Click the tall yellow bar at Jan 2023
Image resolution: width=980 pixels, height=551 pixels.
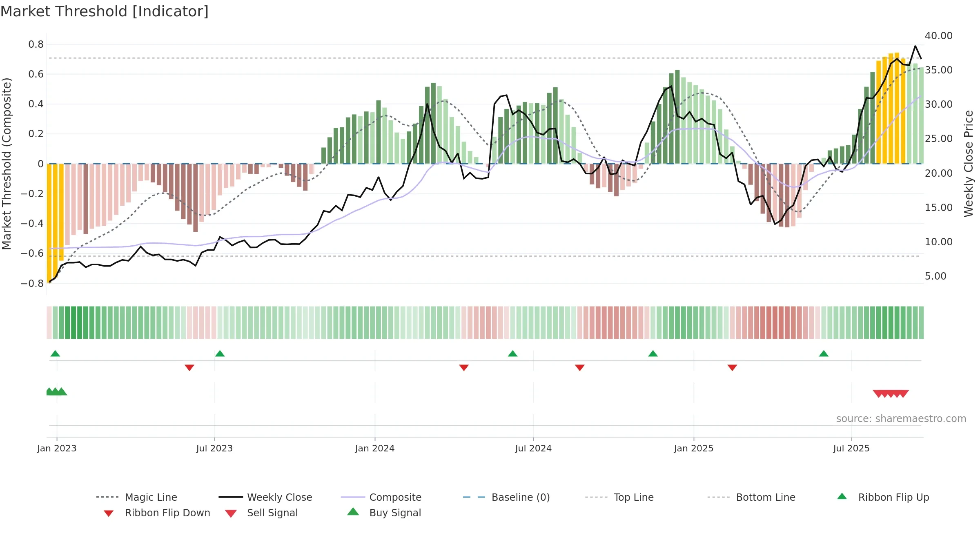tap(49, 223)
